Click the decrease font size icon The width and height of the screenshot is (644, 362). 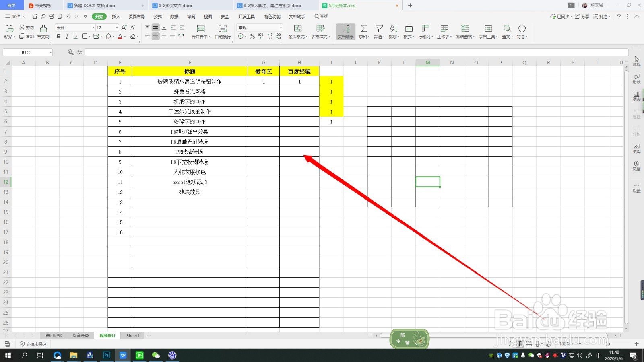[132, 28]
